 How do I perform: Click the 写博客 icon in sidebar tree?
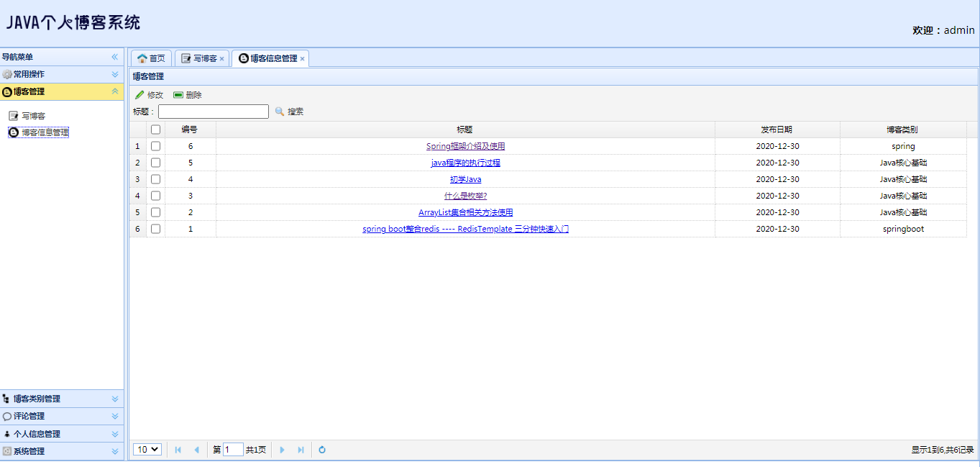(13, 116)
